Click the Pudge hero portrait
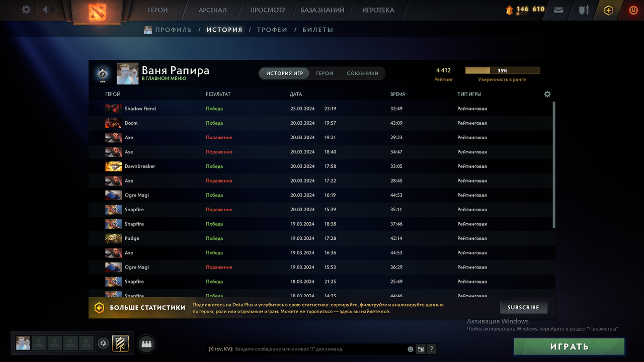Viewport: 644px width, 362px height. (114, 238)
